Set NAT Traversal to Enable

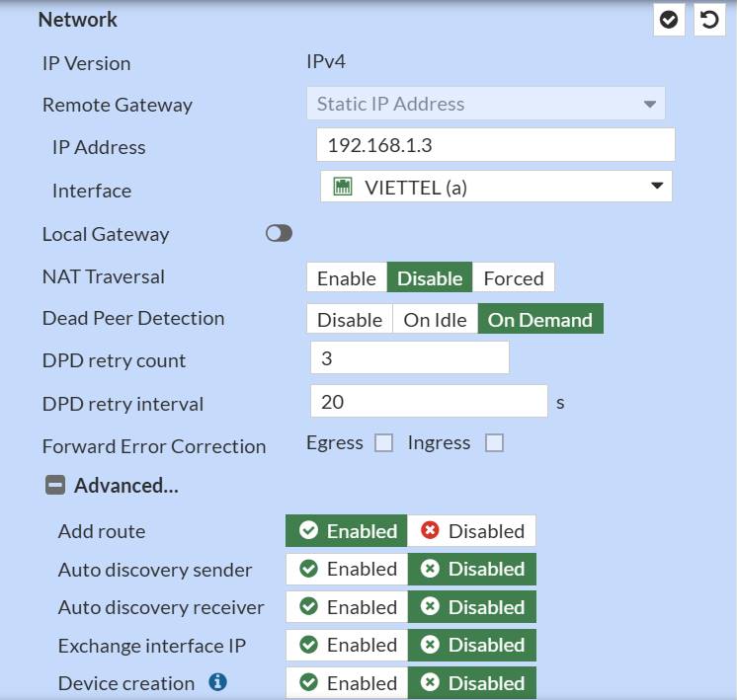[x=346, y=278]
